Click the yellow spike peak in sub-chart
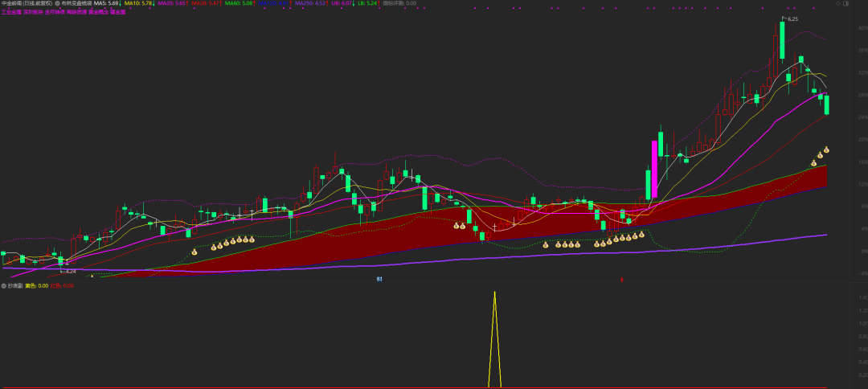Viewport: 868px width, 389px height. [x=494, y=293]
